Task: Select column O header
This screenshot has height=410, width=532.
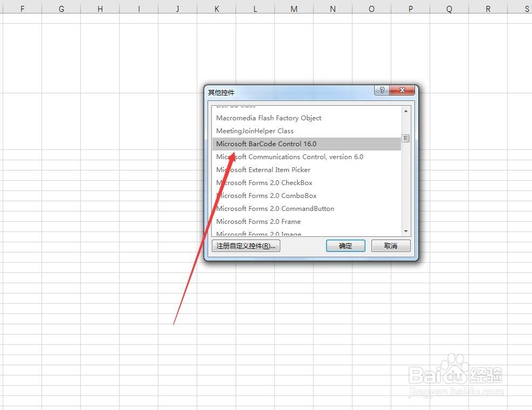Action: point(371,9)
